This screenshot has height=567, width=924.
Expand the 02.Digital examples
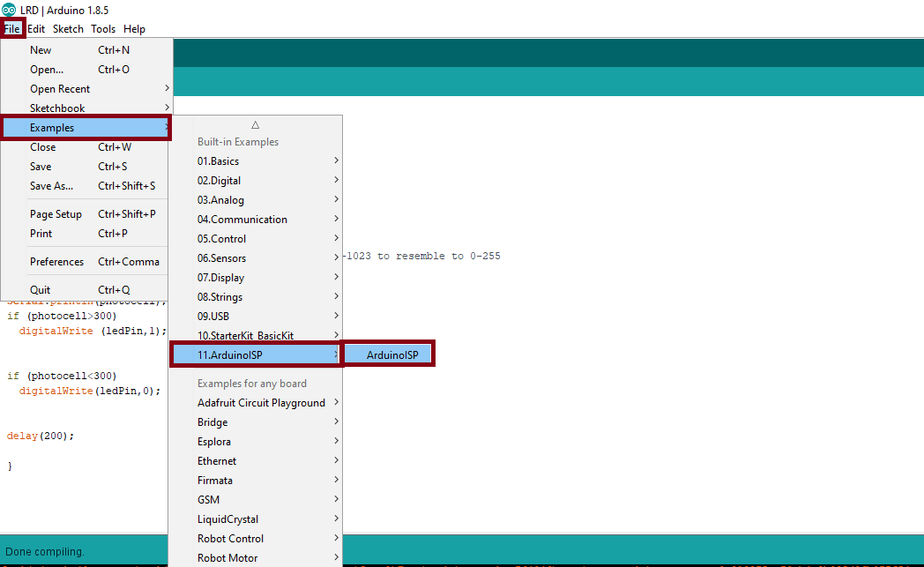click(x=256, y=181)
